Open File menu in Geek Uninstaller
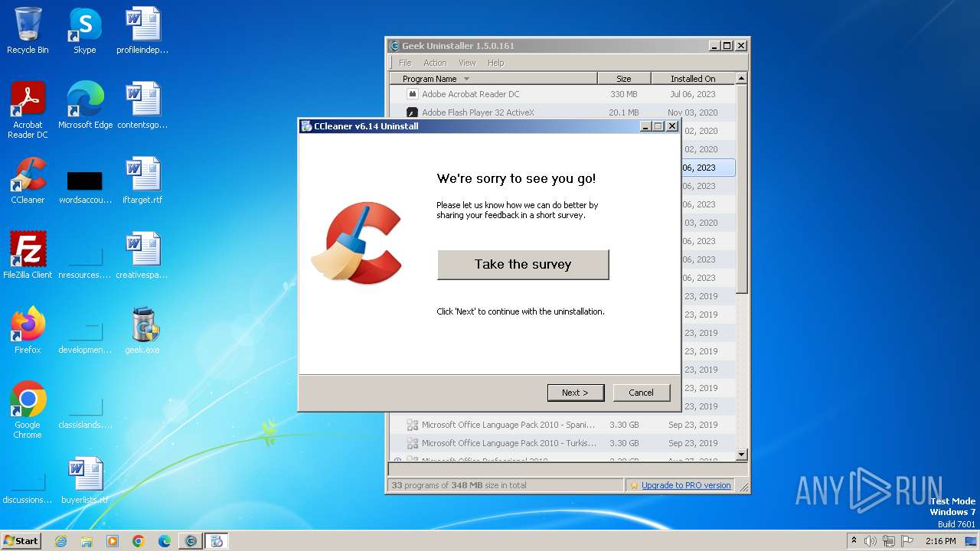 click(x=405, y=63)
